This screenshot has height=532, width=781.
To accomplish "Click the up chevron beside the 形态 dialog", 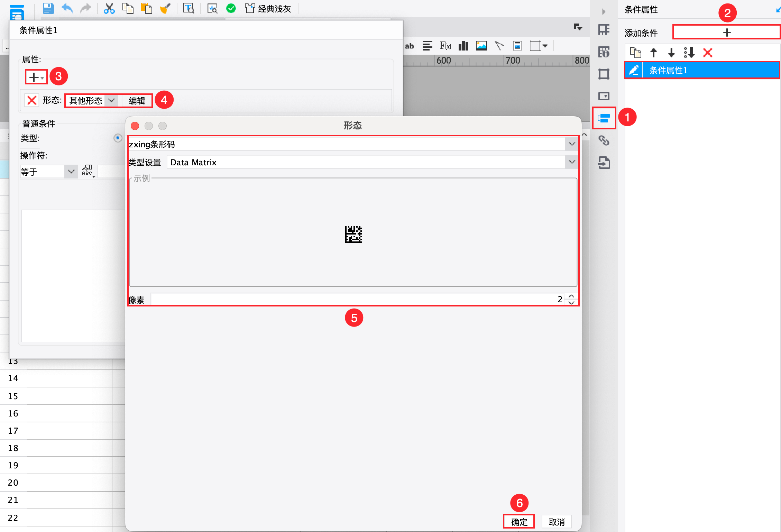I will (x=585, y=135).
